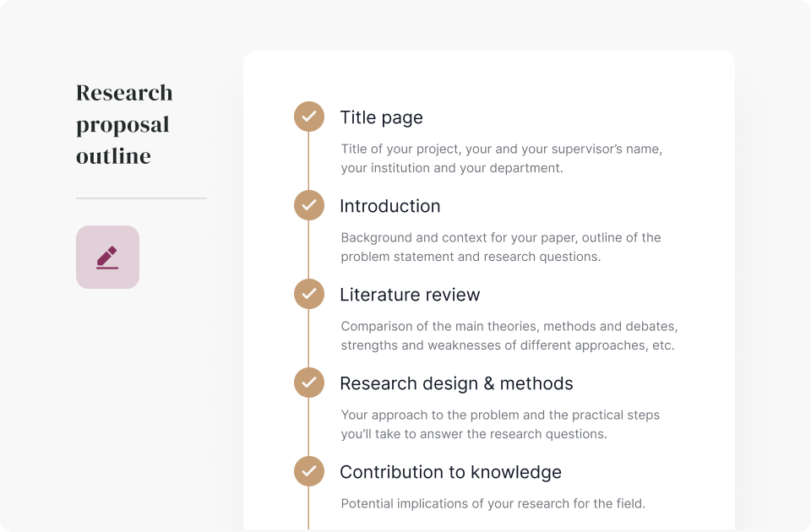Viewport: 811px width, 532px height.
Task: Click the Research design & methods checkmark
Action: pos(309,383)
